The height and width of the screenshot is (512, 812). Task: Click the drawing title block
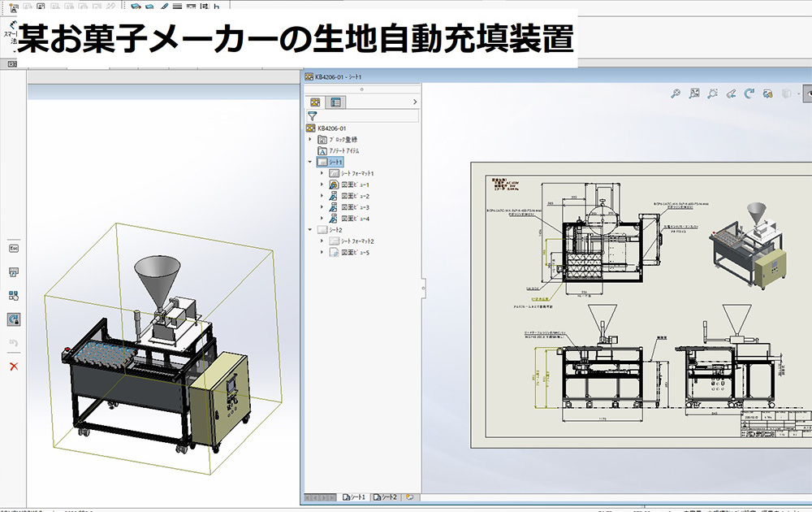(775, 423)
